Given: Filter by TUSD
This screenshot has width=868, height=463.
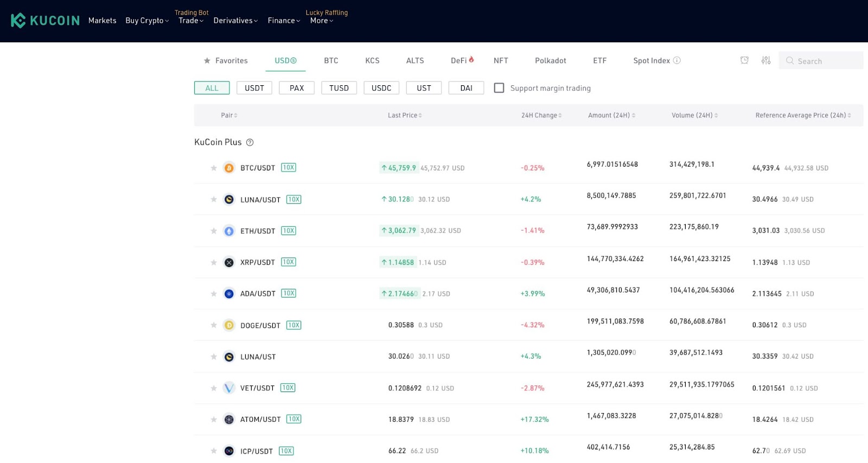Looking at the screenshot, I should tap(339, 88).
